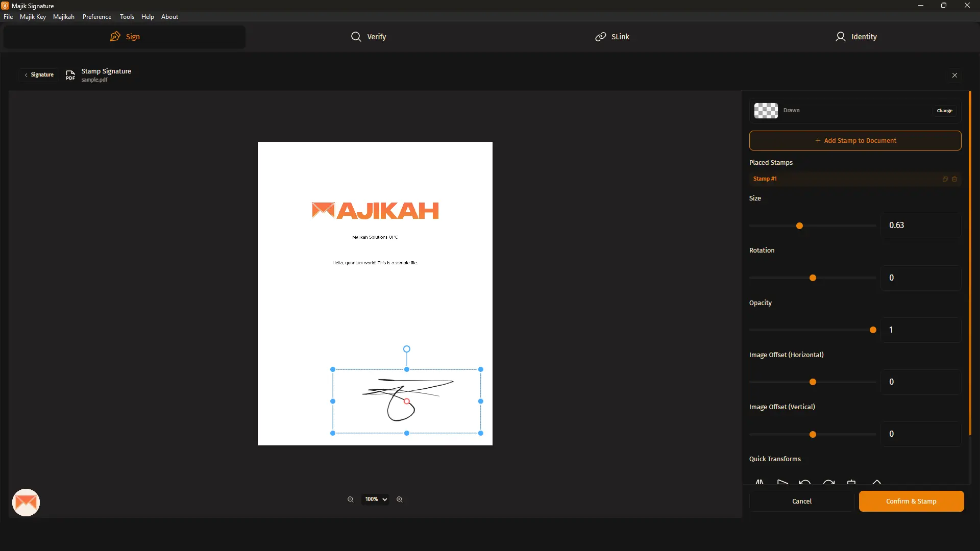Focus the Rotation value field

click(921, 278)
